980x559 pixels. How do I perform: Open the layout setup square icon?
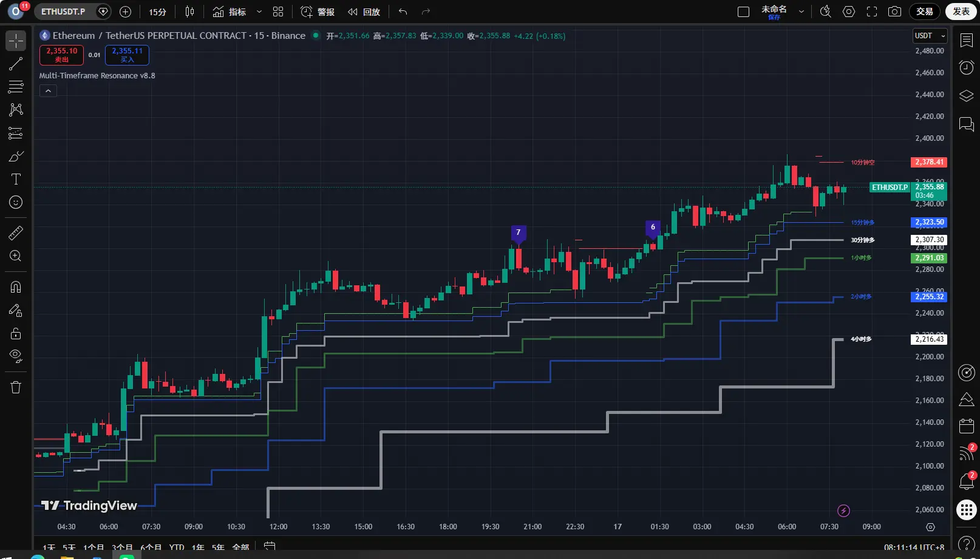(743, 12)
